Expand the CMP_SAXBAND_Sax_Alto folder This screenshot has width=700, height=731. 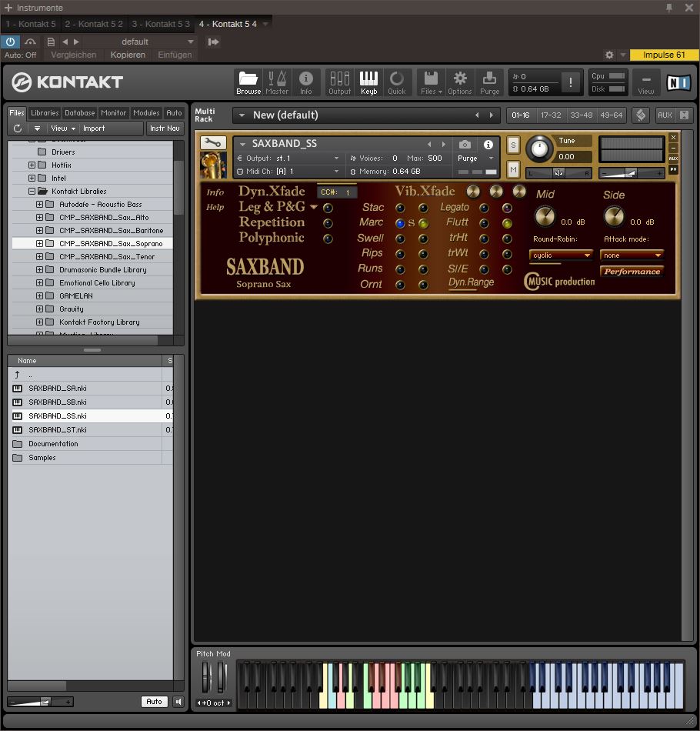39,217
